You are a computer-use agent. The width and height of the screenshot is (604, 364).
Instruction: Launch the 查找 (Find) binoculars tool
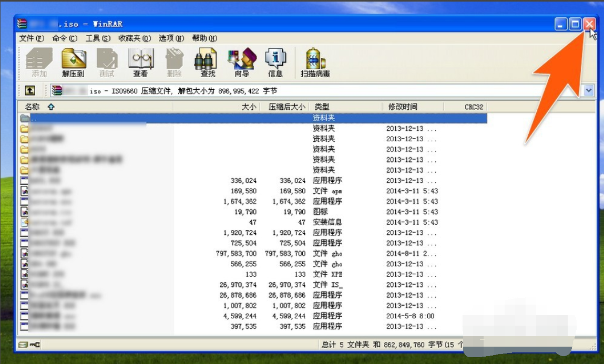(x=206, y=60)
